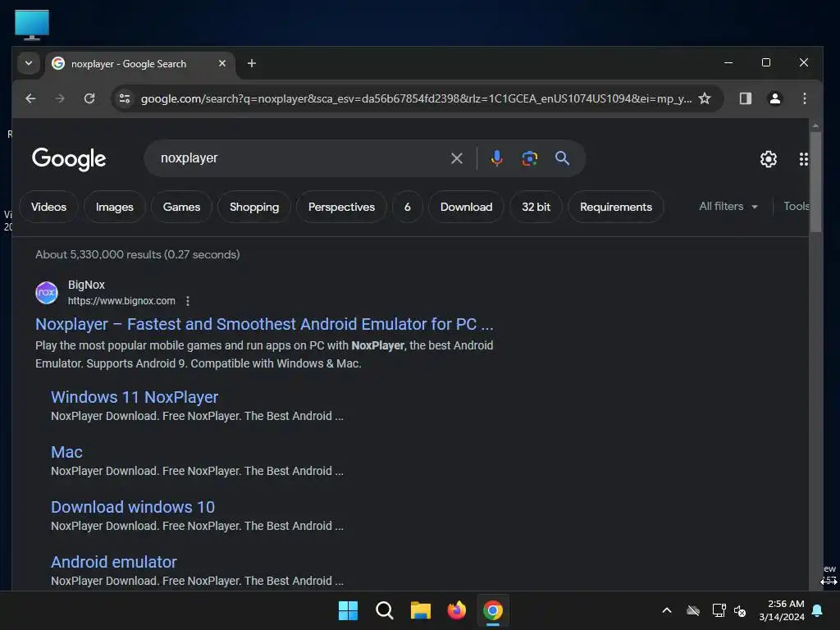
Task: Click the browser back arrow
Action: pyautogui.click(x=30, y=98)
